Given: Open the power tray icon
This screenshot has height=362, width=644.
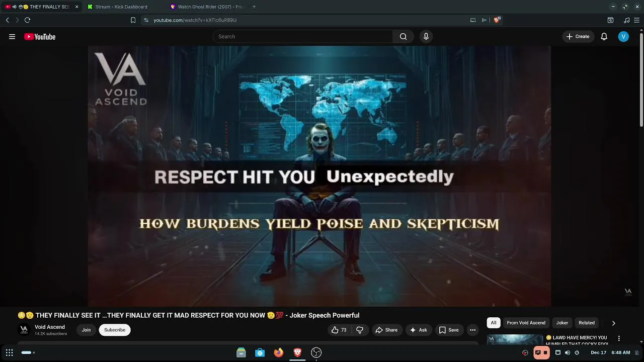Looking at the screenshot, I should click(x=577, y=352).
